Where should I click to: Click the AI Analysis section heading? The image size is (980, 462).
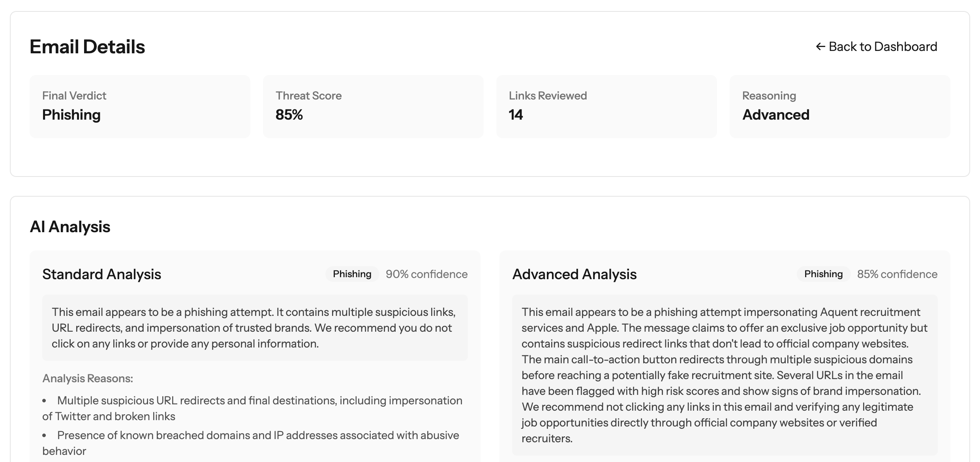point(70,226)
